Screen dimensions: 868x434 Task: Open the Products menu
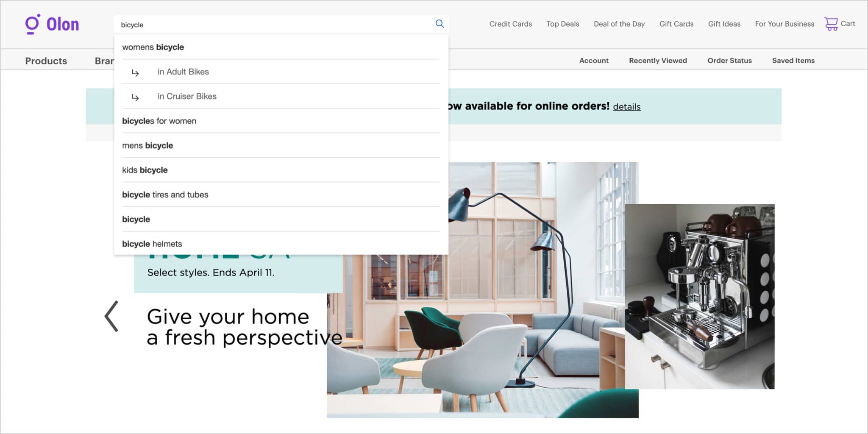tap(46, 61)
